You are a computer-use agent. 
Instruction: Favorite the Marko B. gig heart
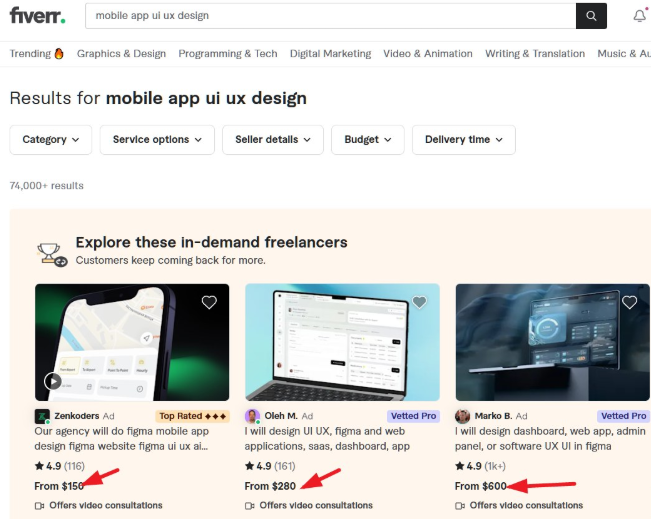629,302
